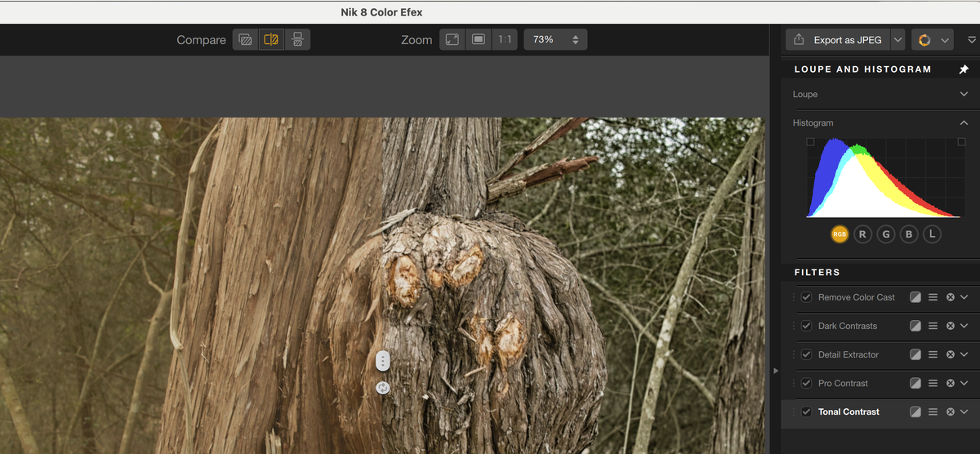The image size is (980, 454).
Task: Open the export format dropdown arrow
Action: click(898, 40)
